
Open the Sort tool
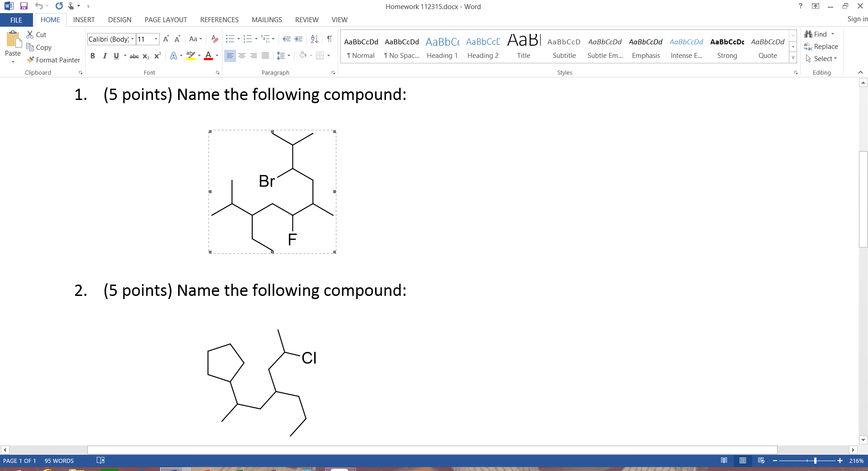314,39
